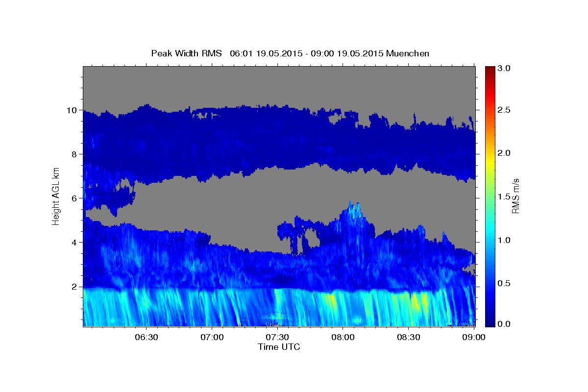Click the colorbar value 0.5
This screenshot has height=392, width=588.
point(503,283)
